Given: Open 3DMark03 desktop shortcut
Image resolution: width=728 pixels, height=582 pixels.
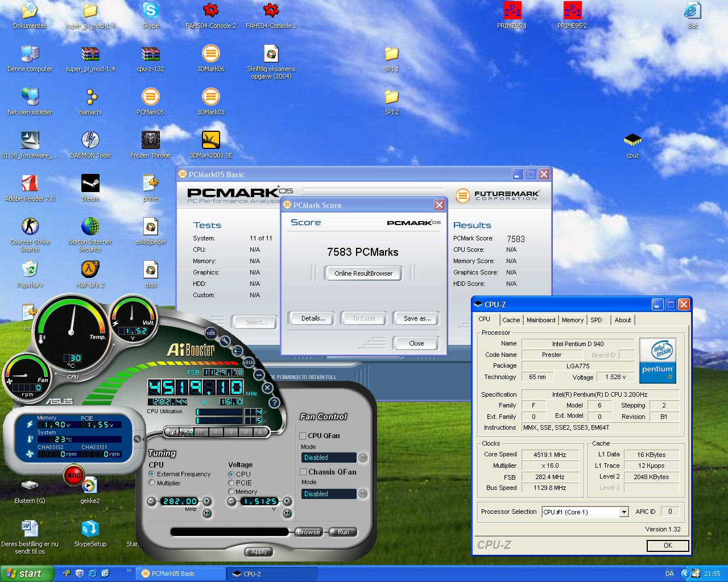Looking at the screenshot, I should pos(210,102).
